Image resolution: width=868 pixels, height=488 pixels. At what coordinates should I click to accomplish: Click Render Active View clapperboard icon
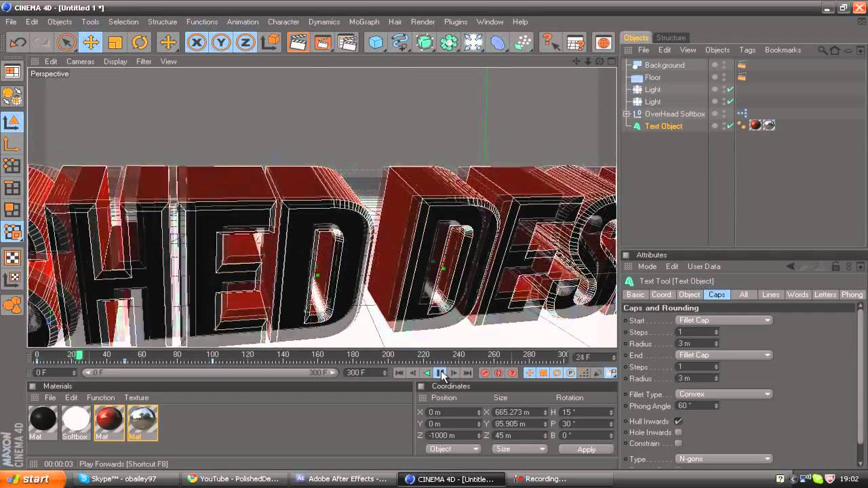tap(298, 43)
